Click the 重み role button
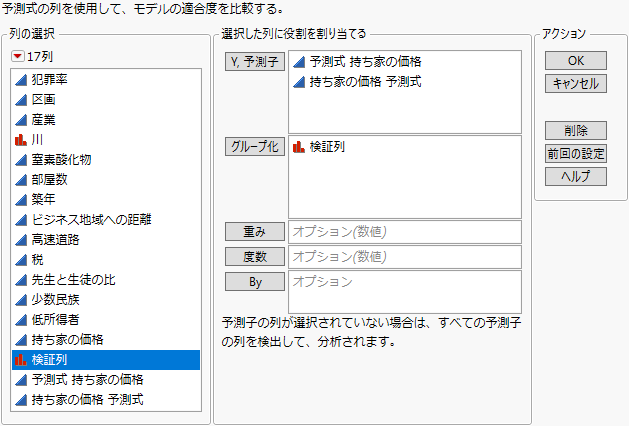629x426 pixels. pyautogui.click(x=255, y=232)
